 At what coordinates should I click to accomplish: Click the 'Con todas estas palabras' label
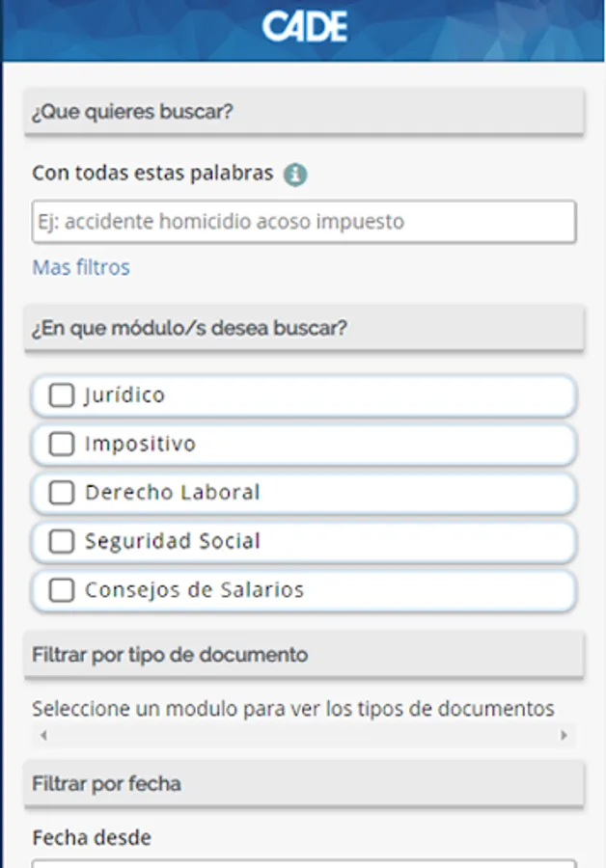click(x=152, y=175)
